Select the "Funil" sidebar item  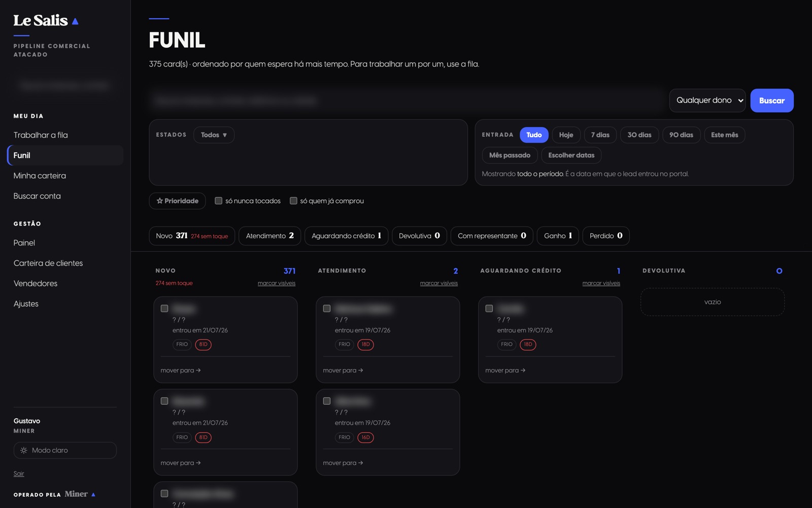[x=65, y=155]
